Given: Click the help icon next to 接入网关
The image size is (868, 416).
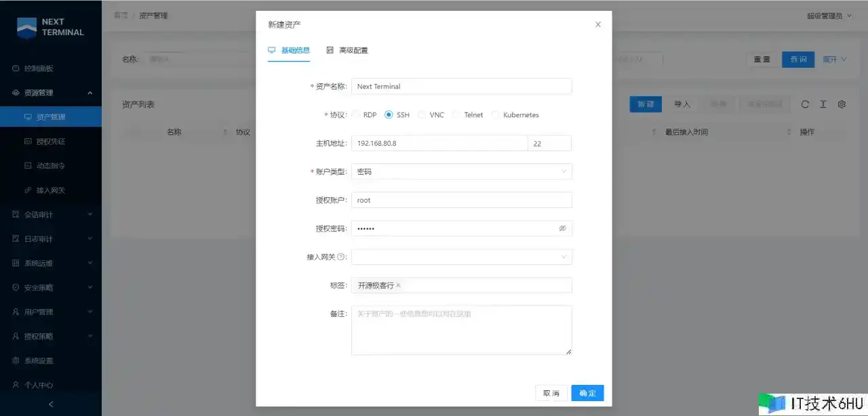Looking at the screenshot, I should pyautogui.click(x=341, y=257).
